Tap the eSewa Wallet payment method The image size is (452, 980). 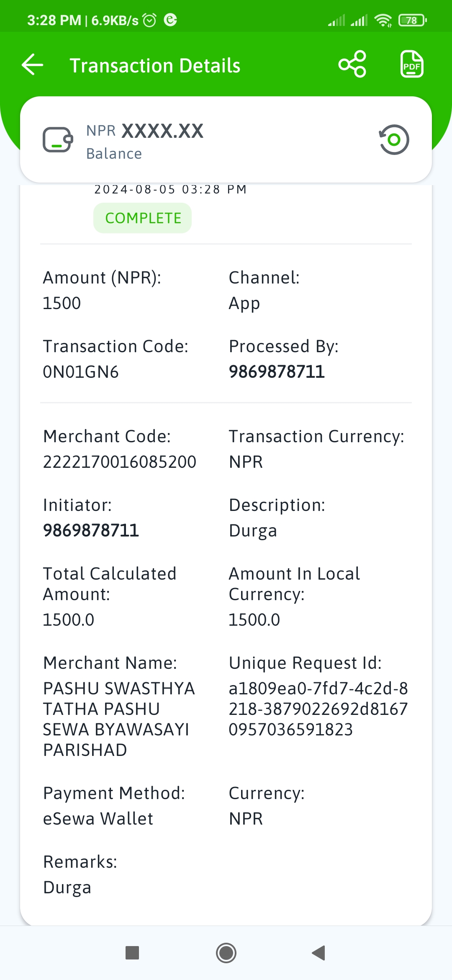coord(98,819)
